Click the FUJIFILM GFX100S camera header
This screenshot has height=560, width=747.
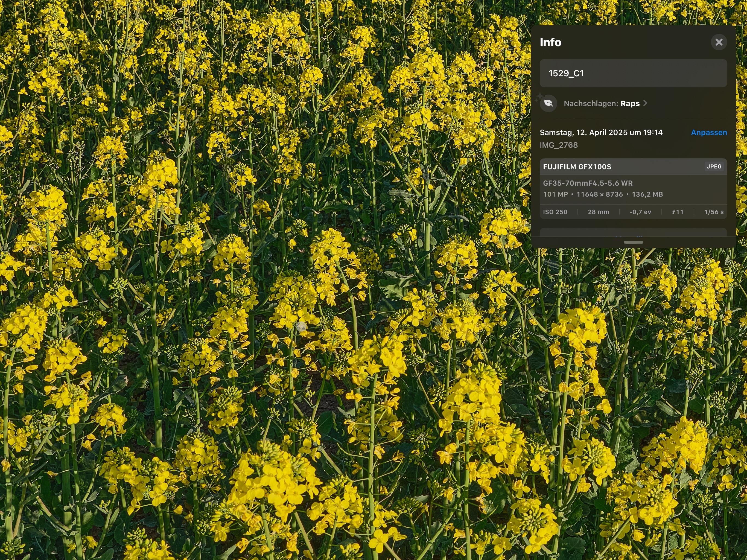[577, 167]
